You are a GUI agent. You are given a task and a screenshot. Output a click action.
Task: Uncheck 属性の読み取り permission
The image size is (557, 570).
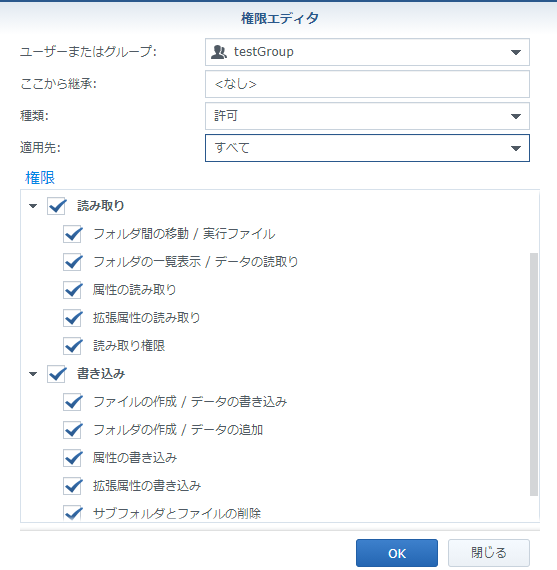click(72, 290)
